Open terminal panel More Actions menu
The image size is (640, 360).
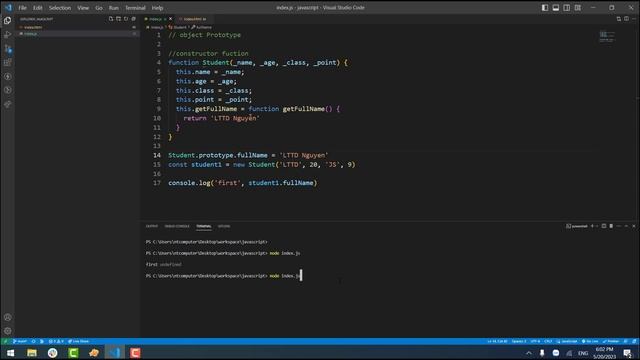click(619, 226)
